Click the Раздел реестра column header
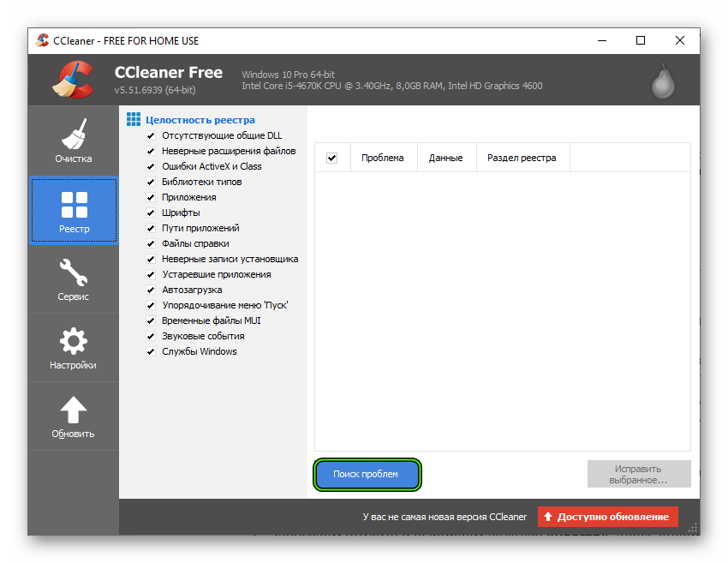 click(522, 158)
